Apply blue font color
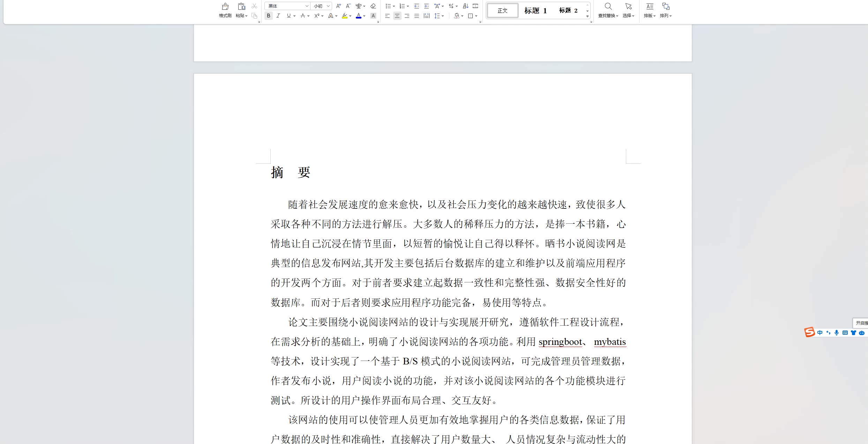The image size is (868, 444). (359, 16)
